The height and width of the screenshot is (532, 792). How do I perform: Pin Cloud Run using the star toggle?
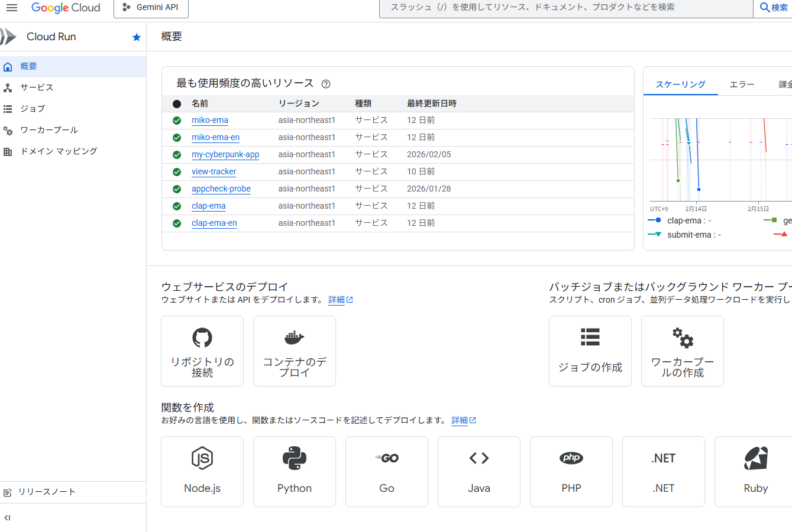click(137, 37)
